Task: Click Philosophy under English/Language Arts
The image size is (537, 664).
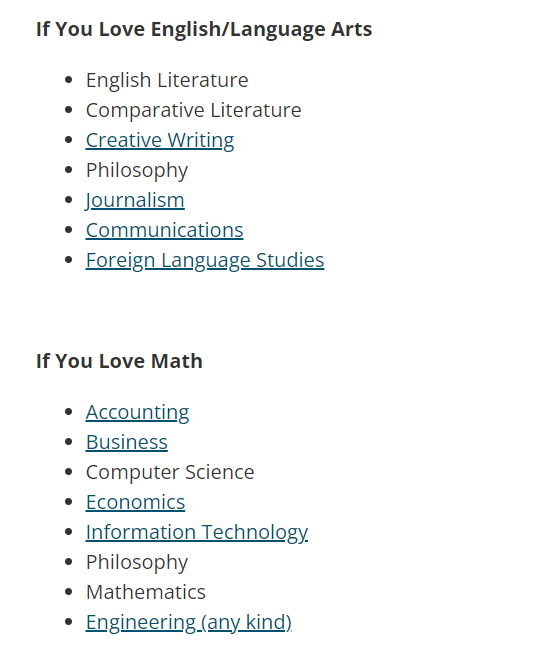Action: tap(137, 170)
